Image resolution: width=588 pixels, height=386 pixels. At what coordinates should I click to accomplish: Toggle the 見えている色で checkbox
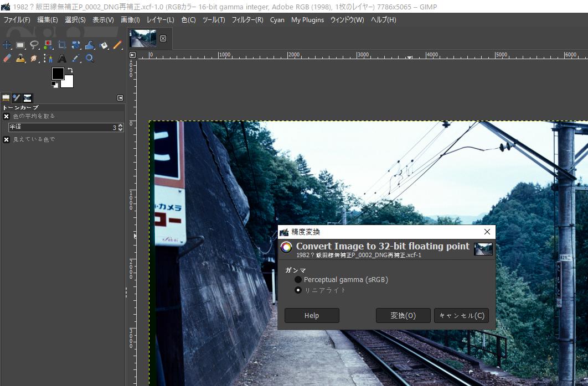(7, 140)
